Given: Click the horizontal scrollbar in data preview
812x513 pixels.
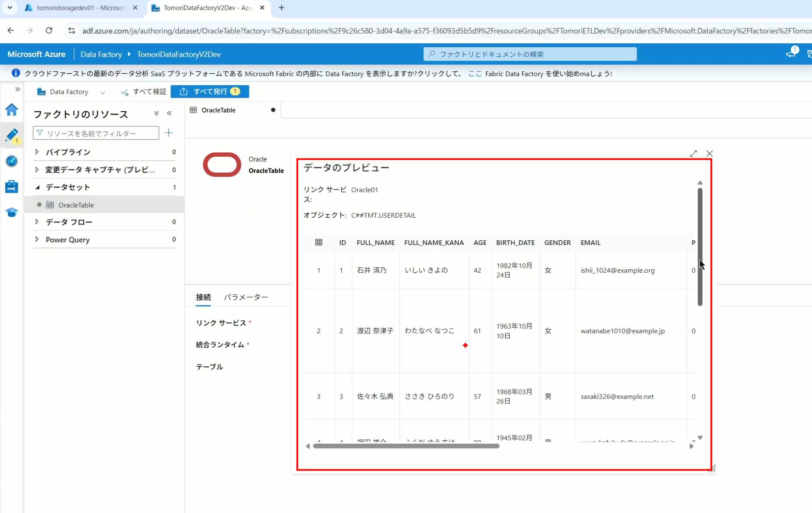Looking at the screenshot, I should (406, 446).
